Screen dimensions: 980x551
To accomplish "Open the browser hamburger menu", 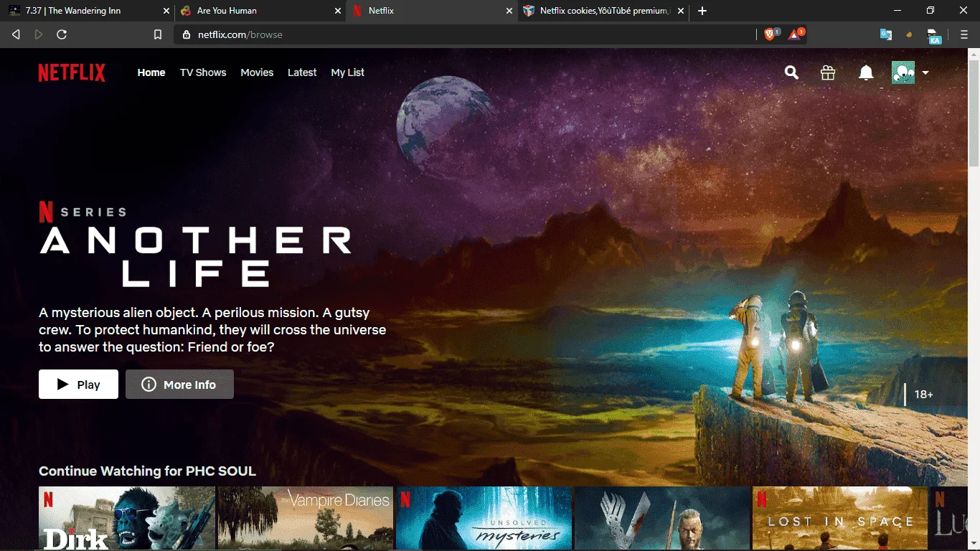I will pos(964,34).
